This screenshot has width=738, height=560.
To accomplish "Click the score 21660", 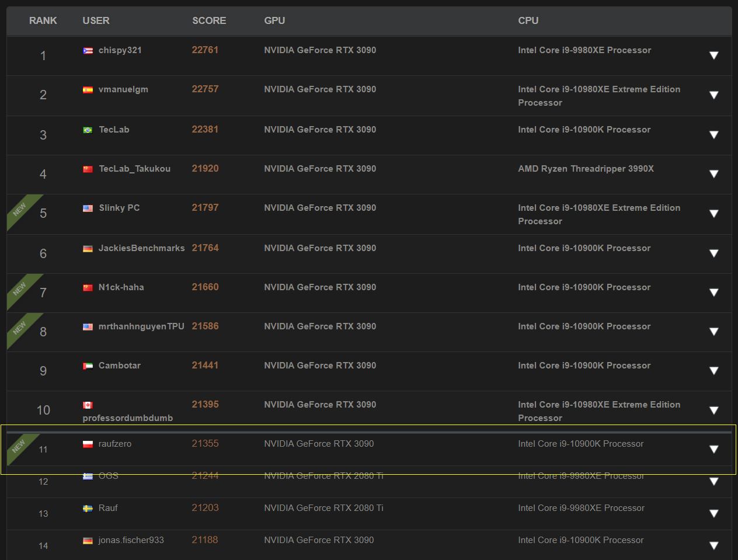I will click(205, 287).
